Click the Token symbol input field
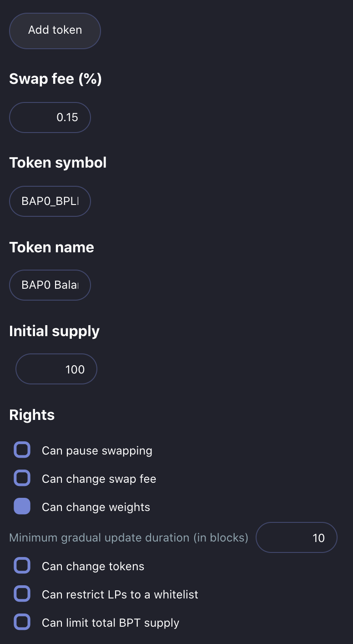 (x=50, y=201)
